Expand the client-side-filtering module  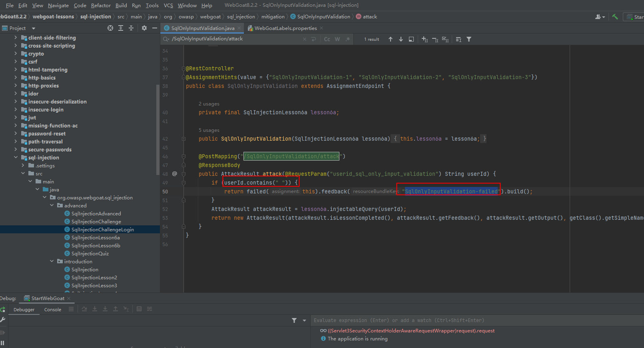[16, 38]
